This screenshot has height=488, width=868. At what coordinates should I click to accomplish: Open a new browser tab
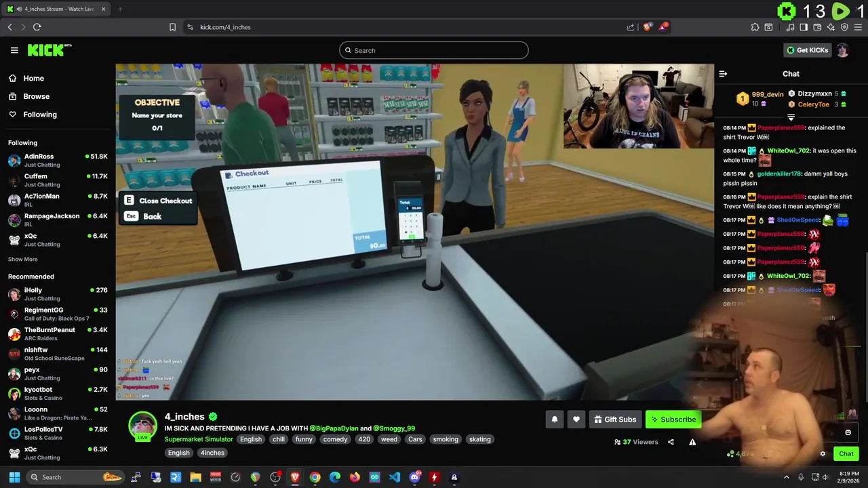(x=119, y=9)
